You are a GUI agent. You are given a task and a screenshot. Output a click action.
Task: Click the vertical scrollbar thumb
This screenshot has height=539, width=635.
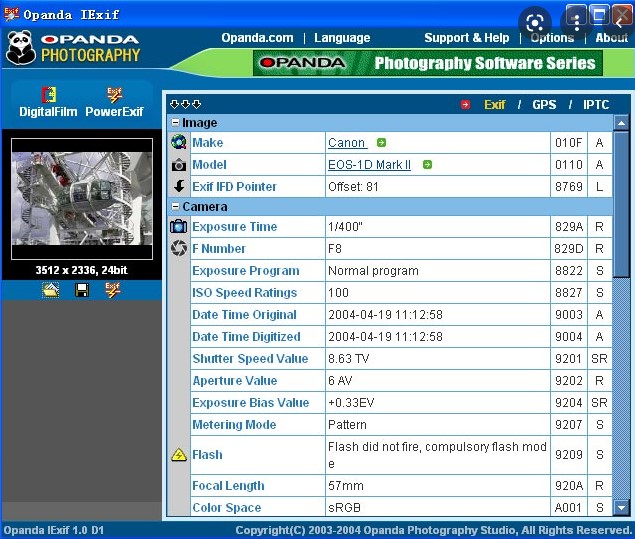pyautogui.click(x=621, y=204)
